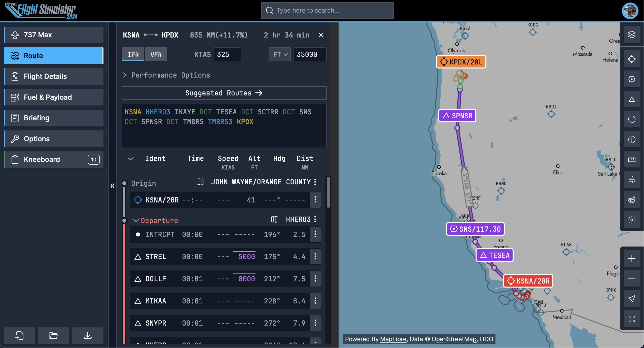Viewport: 644px width, 348px height.
Task: Select the ruler measure tool icon
Action: (632, 160)
